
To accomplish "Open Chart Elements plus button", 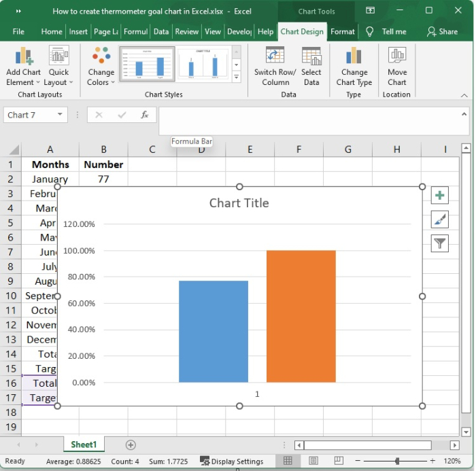I will click(x=440, y=196).
